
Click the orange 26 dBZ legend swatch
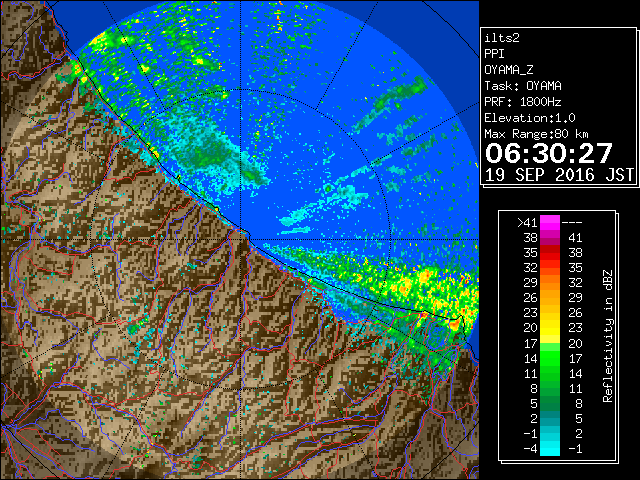[x=550, y=298]
